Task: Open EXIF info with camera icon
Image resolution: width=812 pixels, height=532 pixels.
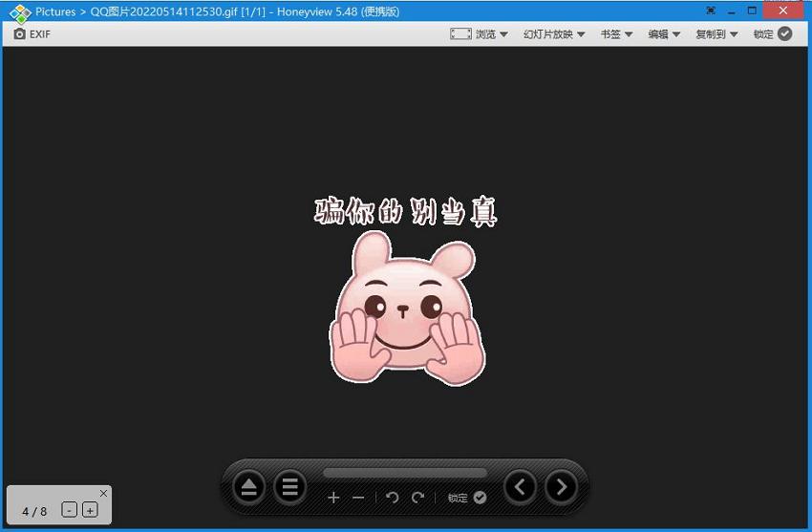Action: (32, 33)
